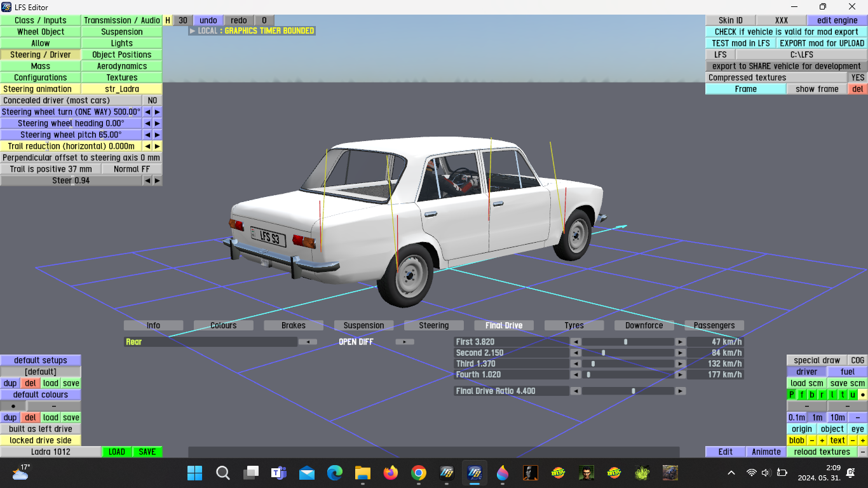This screenshot has width=868, height=488.
Task: Increase Final Drive Ratio with right arrow
Action: (680, 391)
